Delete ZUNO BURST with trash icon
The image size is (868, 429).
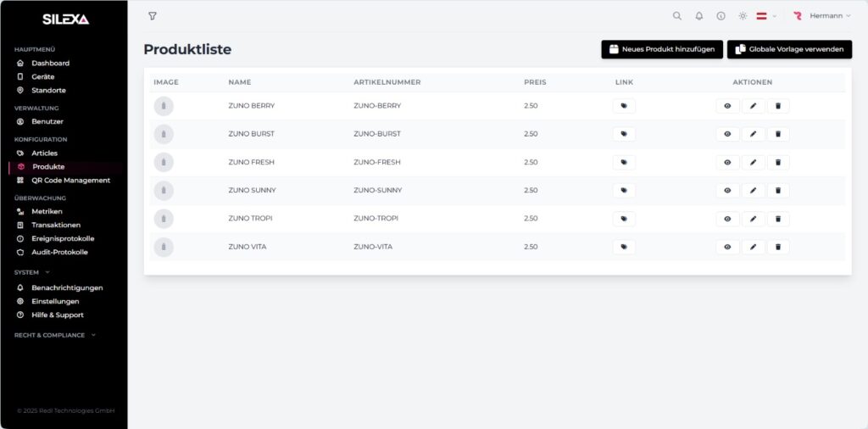(x=778, y=134)
